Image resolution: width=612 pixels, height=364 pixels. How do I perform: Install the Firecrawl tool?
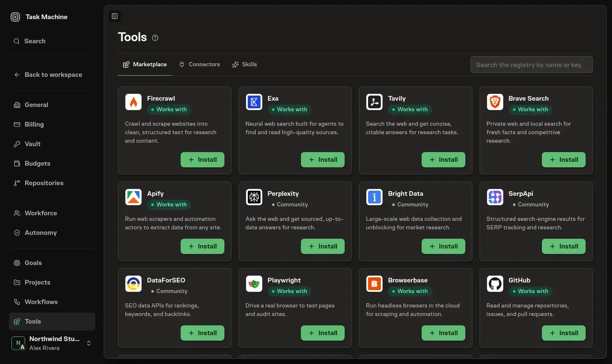[x=202, y=160]
